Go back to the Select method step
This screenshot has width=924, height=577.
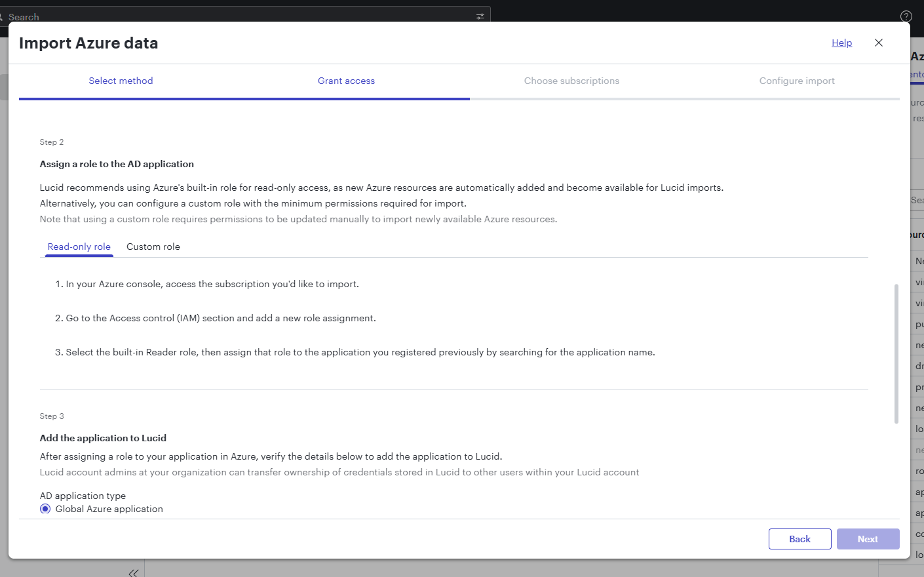(121, 80)
